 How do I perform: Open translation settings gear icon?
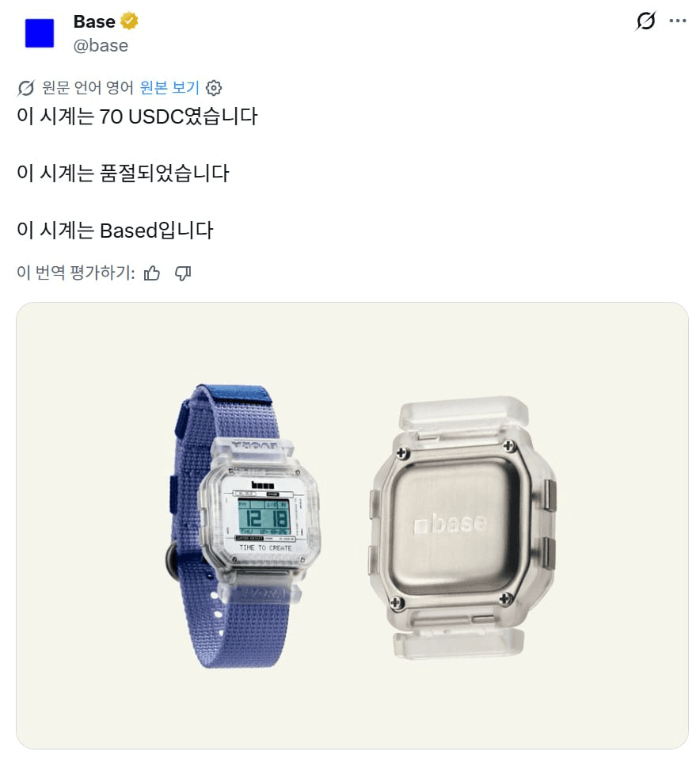point(214,88)
